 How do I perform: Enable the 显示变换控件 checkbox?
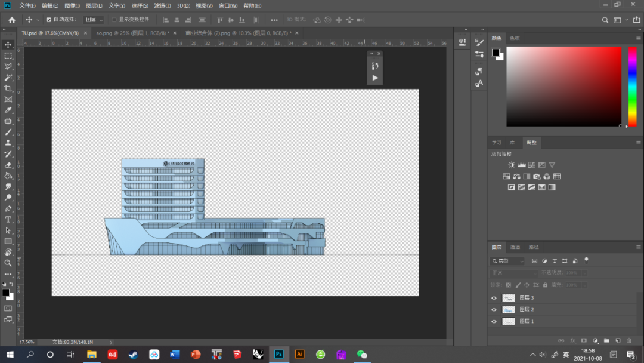click(114, 20)
